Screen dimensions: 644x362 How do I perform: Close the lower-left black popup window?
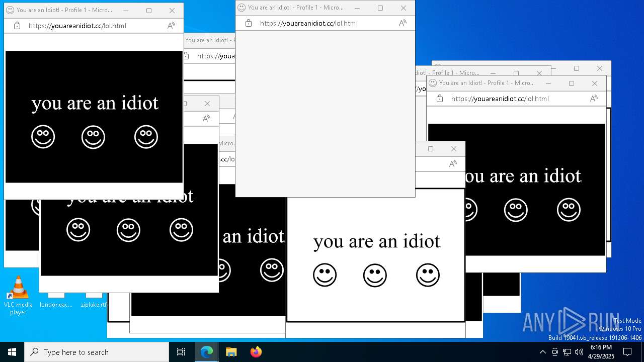[207, 104]
